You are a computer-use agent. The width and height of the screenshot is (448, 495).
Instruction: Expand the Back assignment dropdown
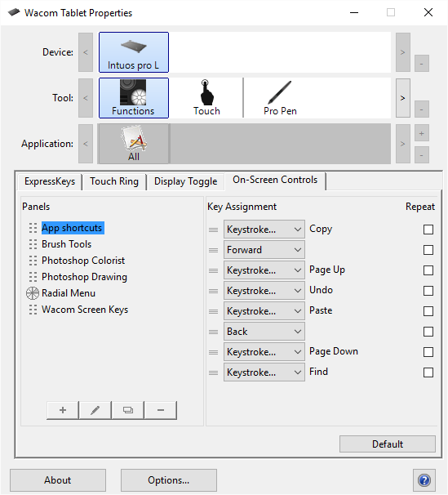click(x=264, y=332)
